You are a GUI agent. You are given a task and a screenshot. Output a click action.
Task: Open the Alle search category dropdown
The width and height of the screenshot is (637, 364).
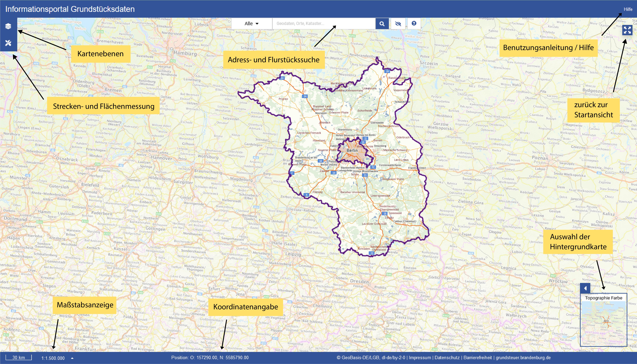(x=251, y=23)
